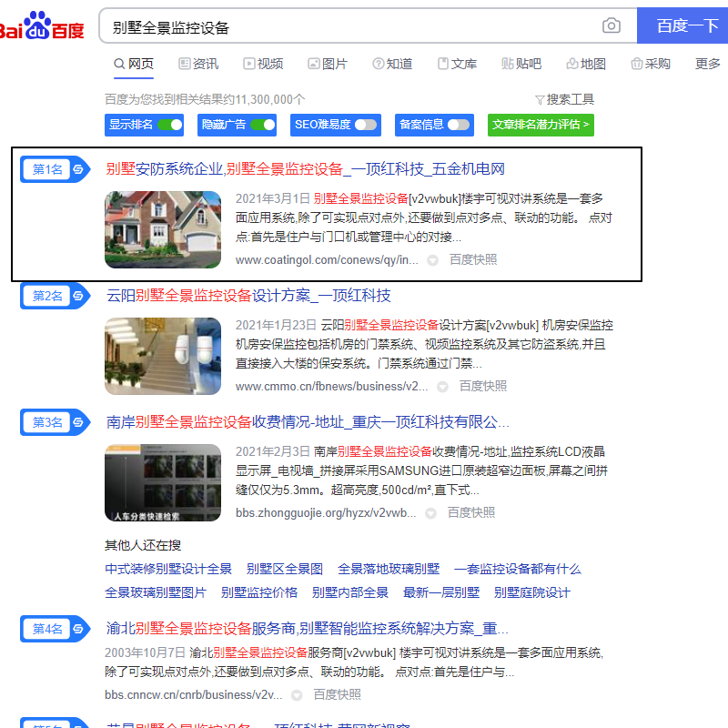Switch to the 采购 tab
The image size is (728, 728).
tap(651, 64)
